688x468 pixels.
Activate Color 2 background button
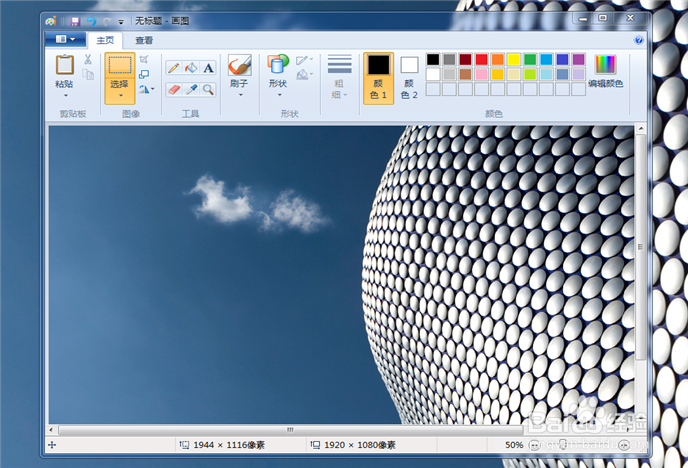409,78
